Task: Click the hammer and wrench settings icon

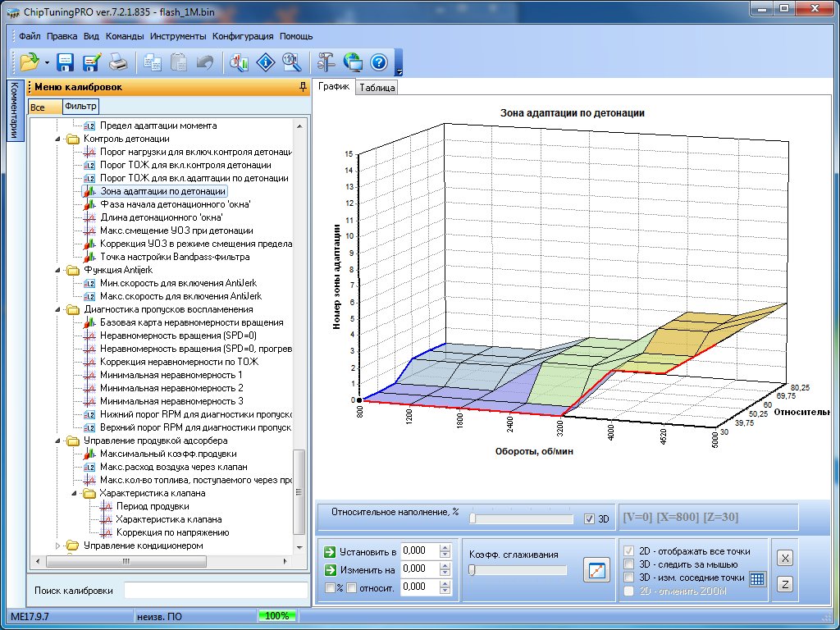Action: pyautogui.click(x=326, y=62)
